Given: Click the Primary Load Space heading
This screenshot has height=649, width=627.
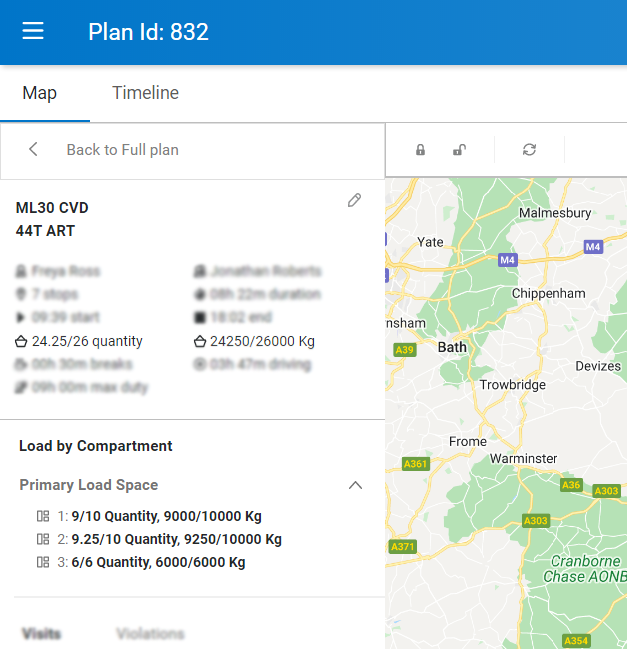Looking at the screenshot, I should [88, 485].
